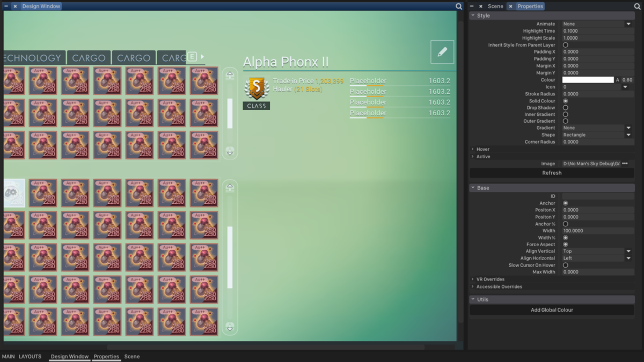Enable the Drop Shadow option
Screen dimensions: 644x362
pyautogui.click(x=565, y=108)
